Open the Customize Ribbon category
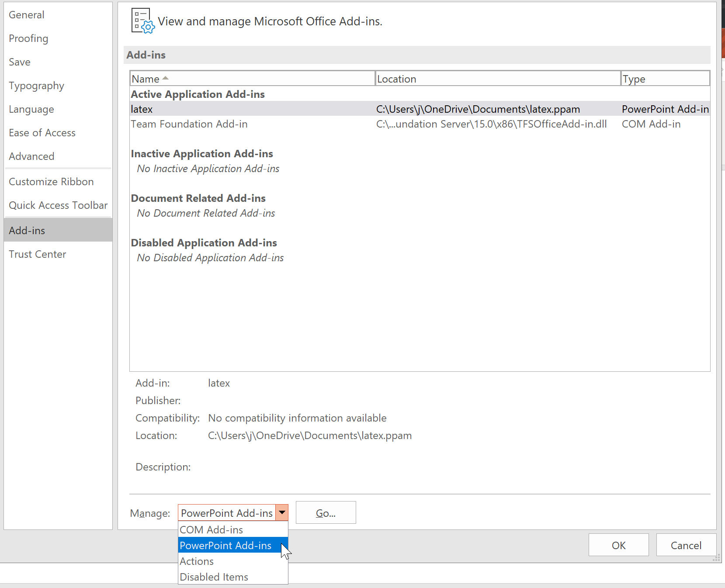Screen dimensions: 725x588 click(x=51, y=182)
